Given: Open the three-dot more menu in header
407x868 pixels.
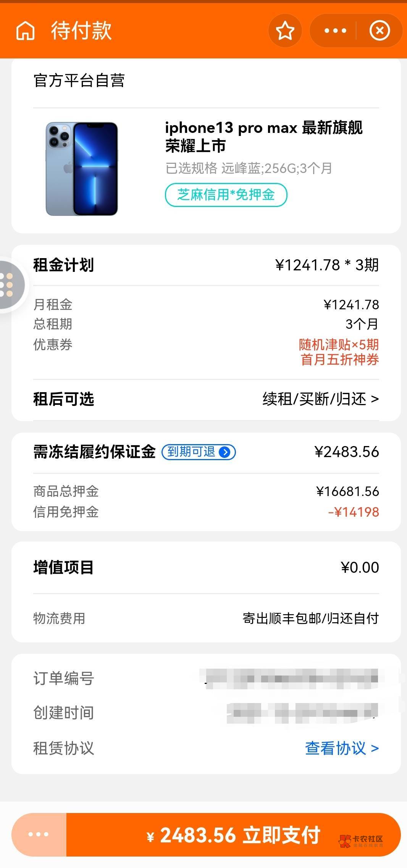Looking at the screenshot, I should [x=335, y=31].
